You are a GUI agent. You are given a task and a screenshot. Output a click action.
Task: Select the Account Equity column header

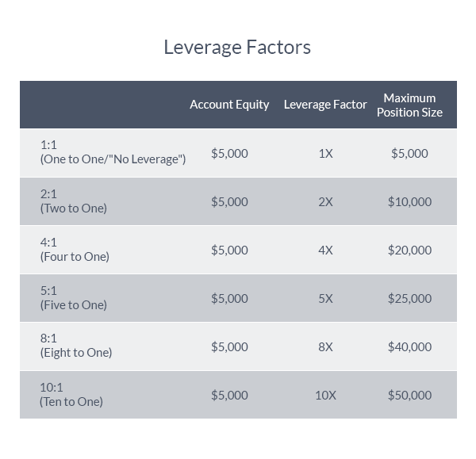[x=229, y=105]
